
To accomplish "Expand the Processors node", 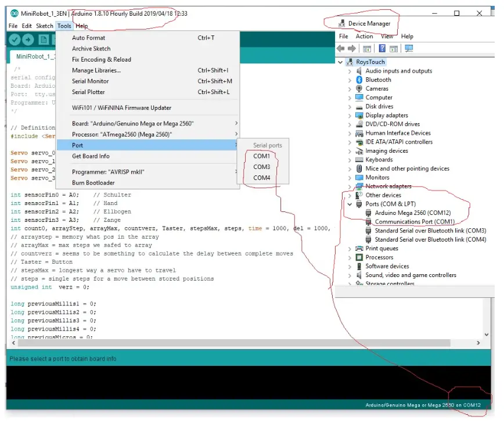I will tap(350, 257).
